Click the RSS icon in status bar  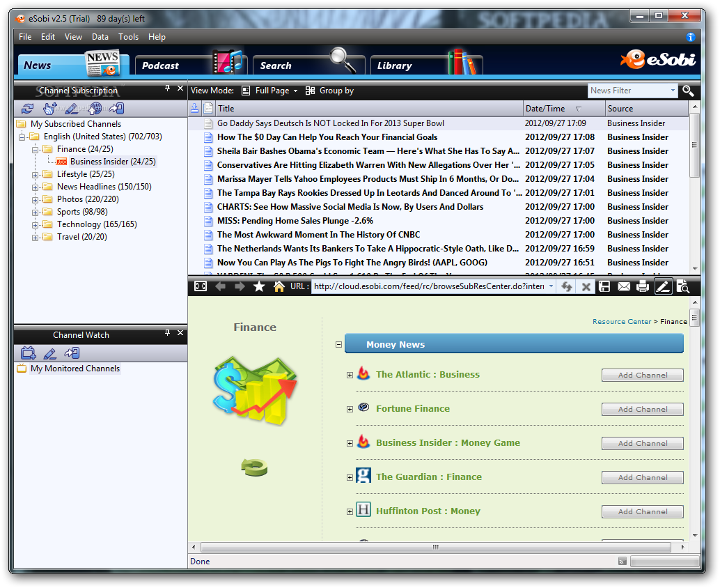[x=623, y=561]
